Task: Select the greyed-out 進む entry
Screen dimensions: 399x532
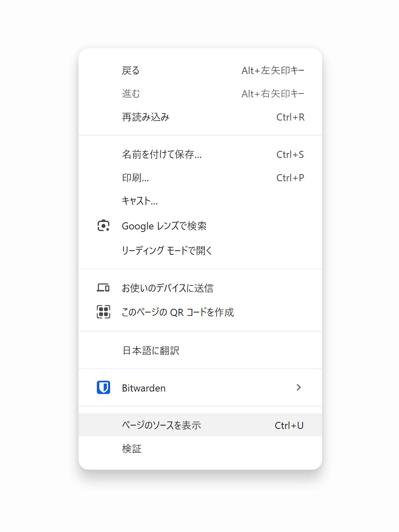Action: [200, 94]
